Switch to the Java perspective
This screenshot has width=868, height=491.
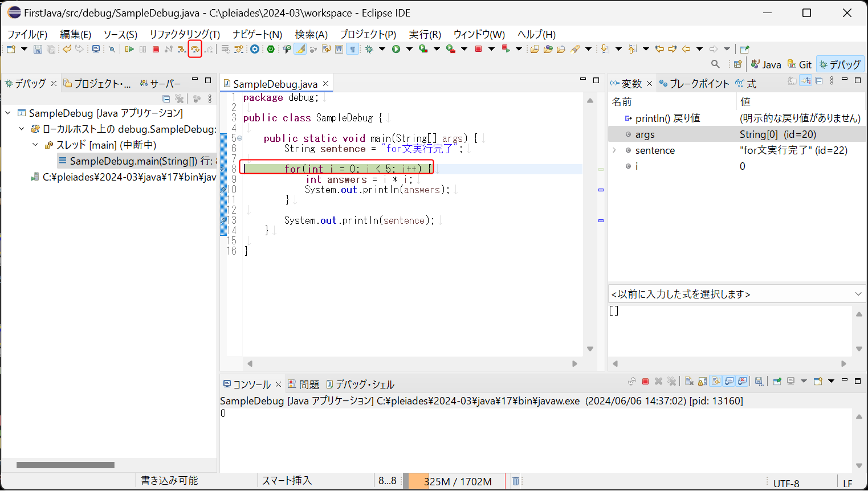click(765, 64)
